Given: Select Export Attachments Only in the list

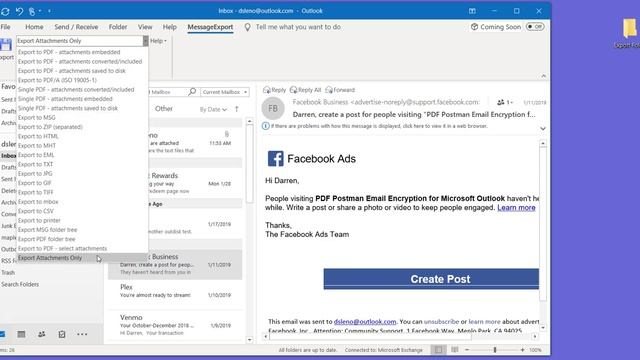Looking at the screenshot, I should [x=82, y=258].
